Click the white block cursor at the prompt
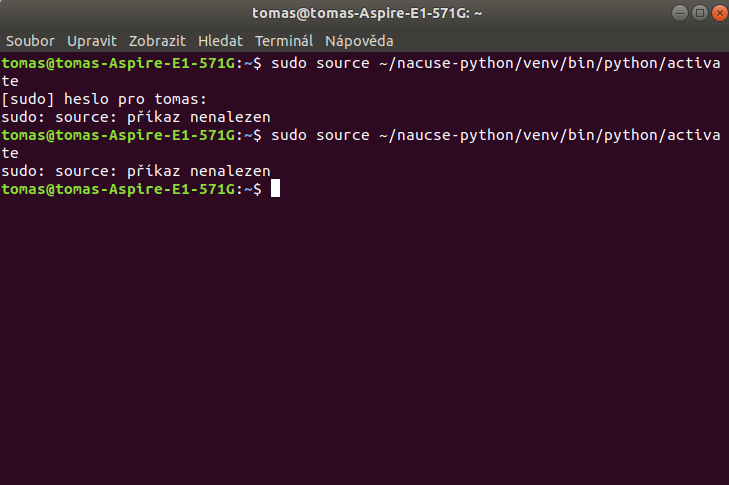The height and width of the screenshot is (485, 729). [x=275, y=188]
